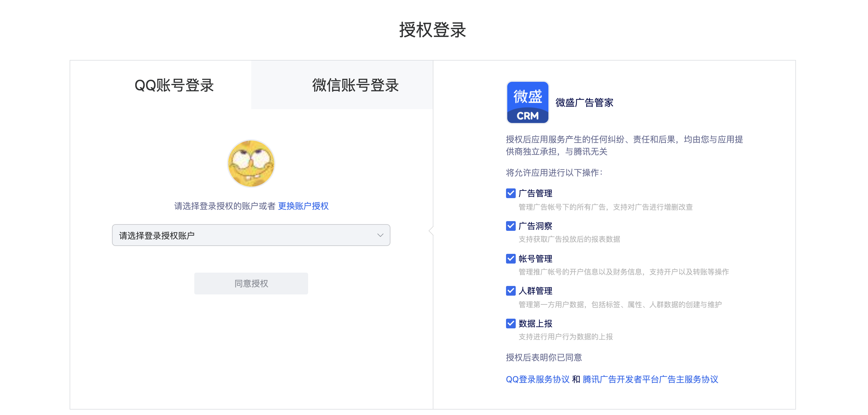Disable the 数据上报 permission checkbox
Image resolution: width=868 pixels, height=415 pixels.
[511, 323]
